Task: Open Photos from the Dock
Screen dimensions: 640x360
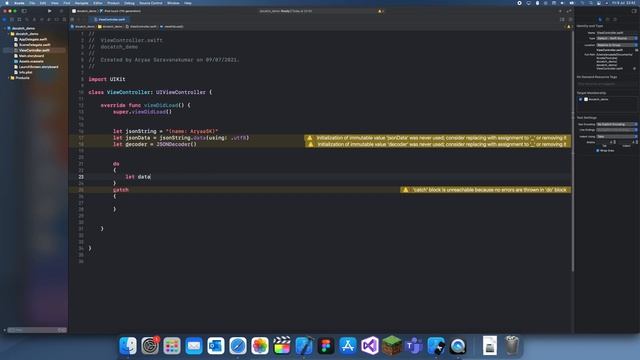Action: click(x=260, y=346)
